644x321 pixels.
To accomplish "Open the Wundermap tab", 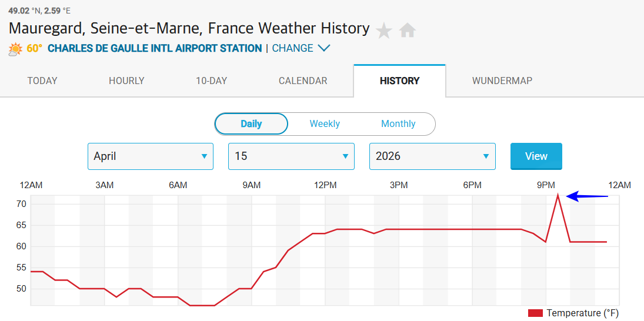I will pyautogui.click(x=502, y=81).
